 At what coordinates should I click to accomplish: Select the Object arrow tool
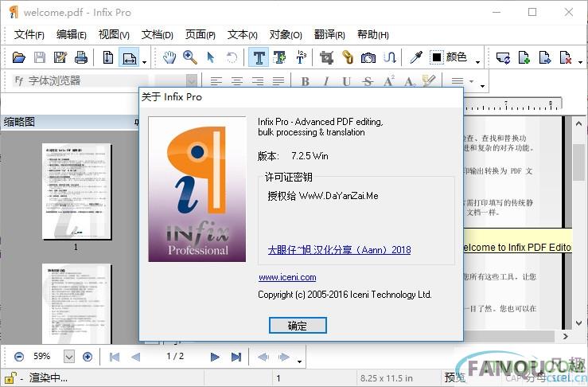tap(210, 57)
